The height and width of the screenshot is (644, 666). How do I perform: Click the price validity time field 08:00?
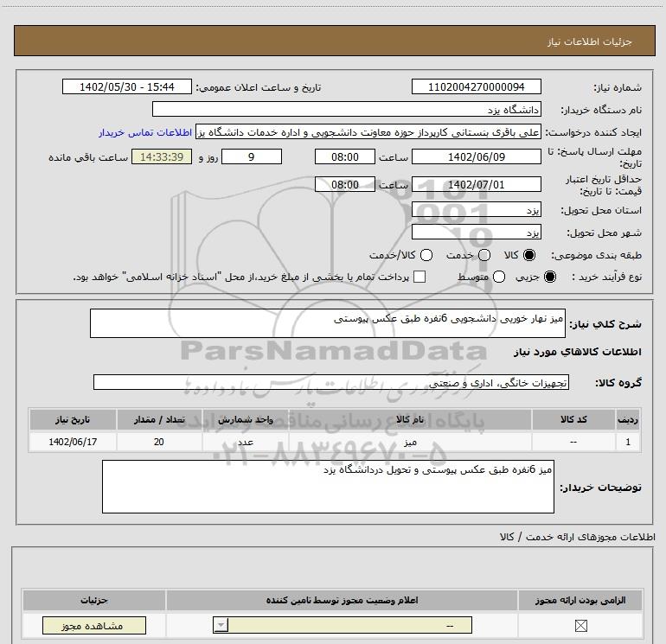pos(345,184)
